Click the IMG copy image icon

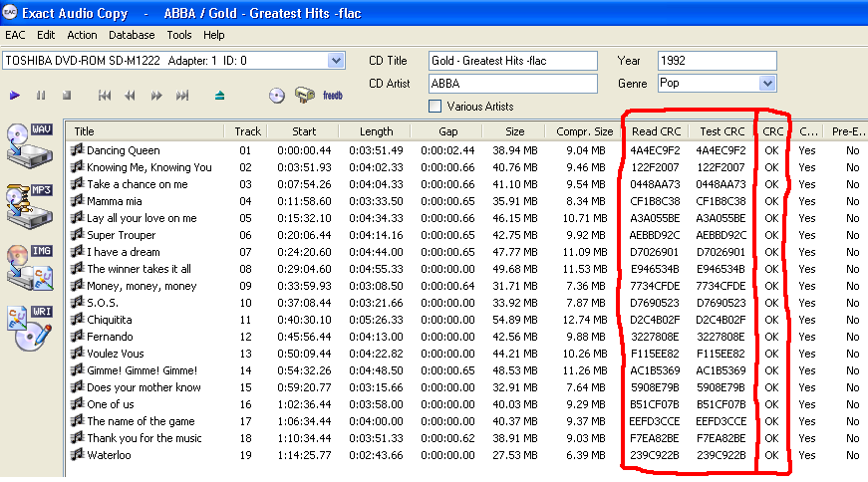28,264
